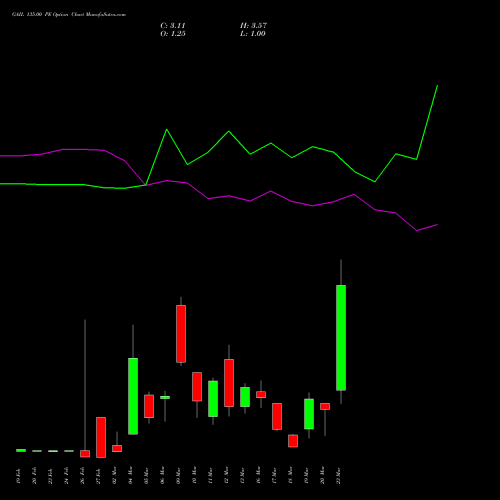500x500 pixels.
Task: Click the green candle body for 04 Mar
Action: coord(133,396)
